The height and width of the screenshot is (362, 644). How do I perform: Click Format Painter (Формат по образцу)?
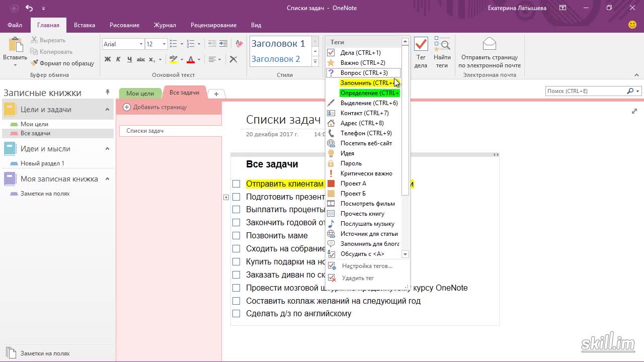[62, 63]
